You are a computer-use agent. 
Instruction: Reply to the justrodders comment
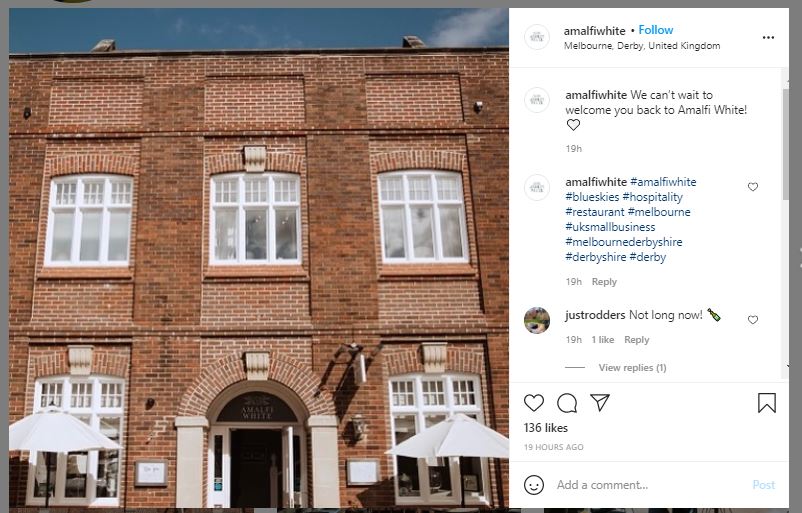coord(636,340)
